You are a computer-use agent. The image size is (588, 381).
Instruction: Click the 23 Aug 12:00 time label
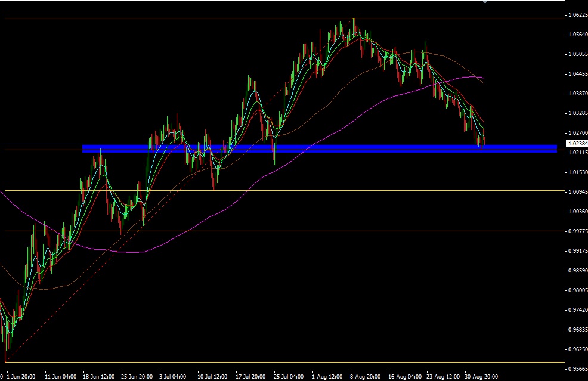coord(443,376)
